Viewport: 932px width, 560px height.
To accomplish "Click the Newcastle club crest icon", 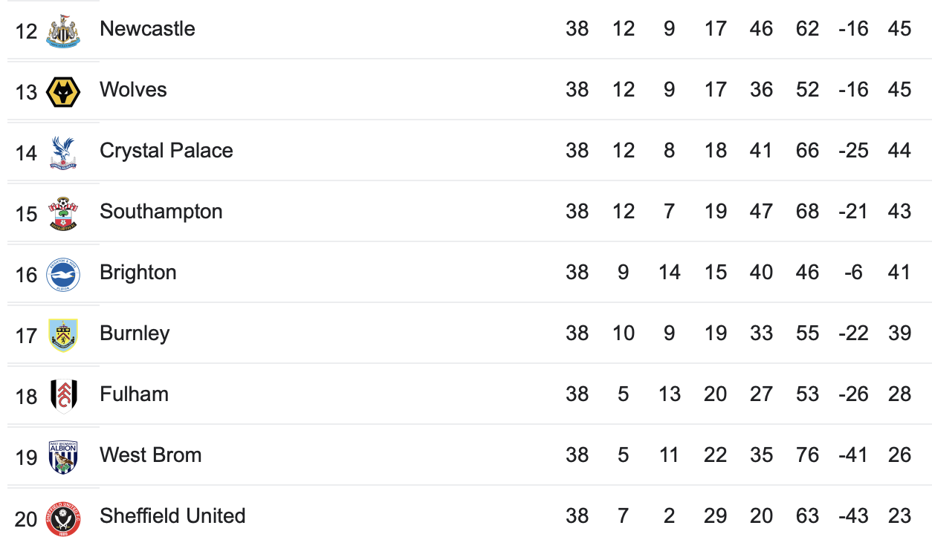I will pyautogui.click(x=63, y=30).
